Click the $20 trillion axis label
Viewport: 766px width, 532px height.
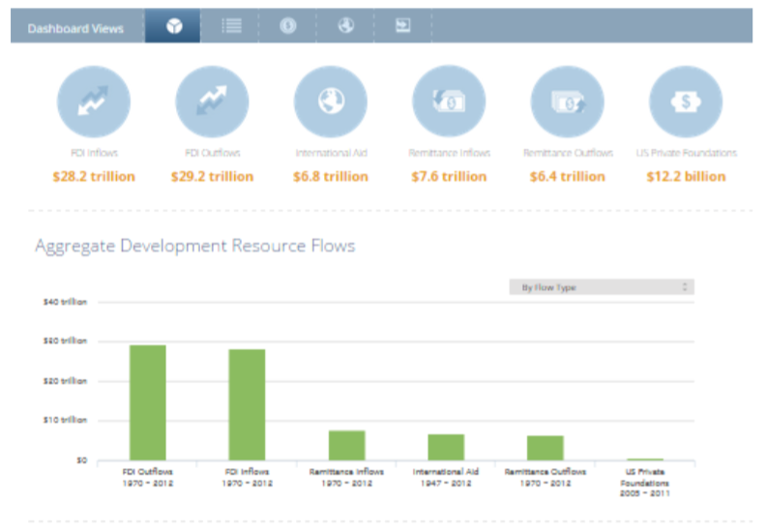pos(65,380)
